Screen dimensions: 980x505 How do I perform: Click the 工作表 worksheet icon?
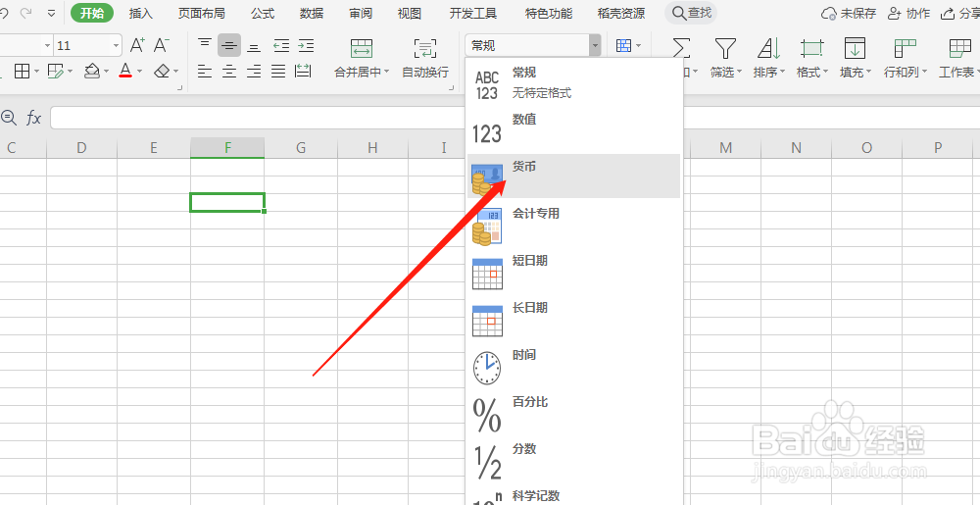click(x=960, y=47)
